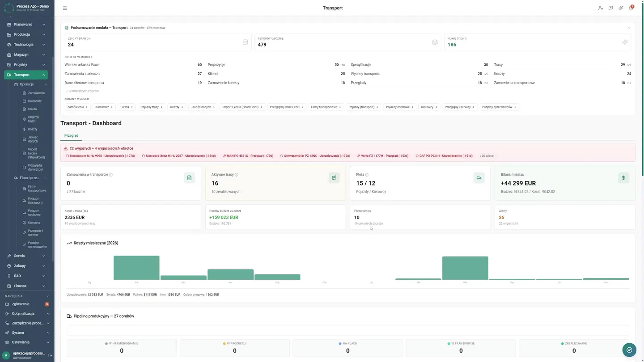Open Kalendarz in the sidebar
Viewport: 644px width, 362px height.
pos(34,101)
